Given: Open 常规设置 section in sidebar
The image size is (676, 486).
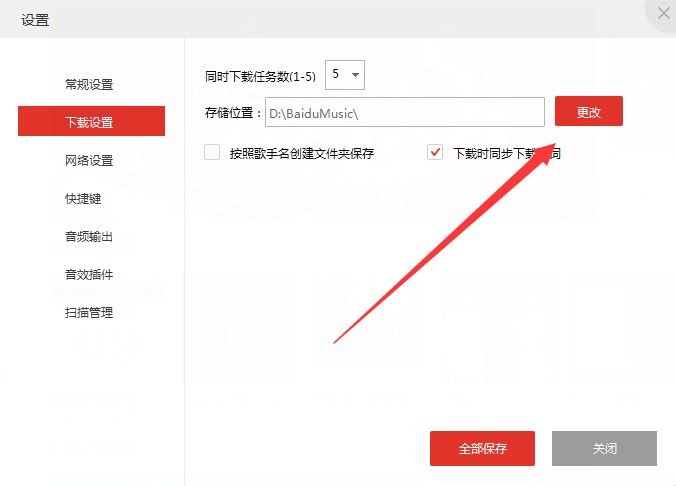Looking at the screenshot, I should coord(89,85).
